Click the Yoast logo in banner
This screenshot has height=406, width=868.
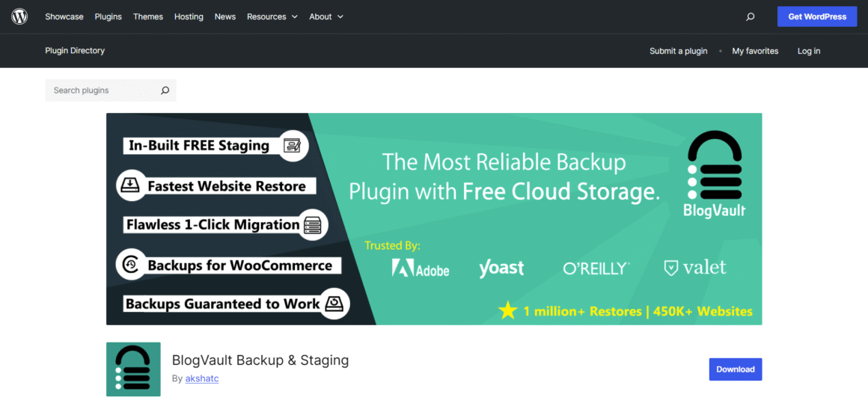pyautogui.click(x=501, y=268)
